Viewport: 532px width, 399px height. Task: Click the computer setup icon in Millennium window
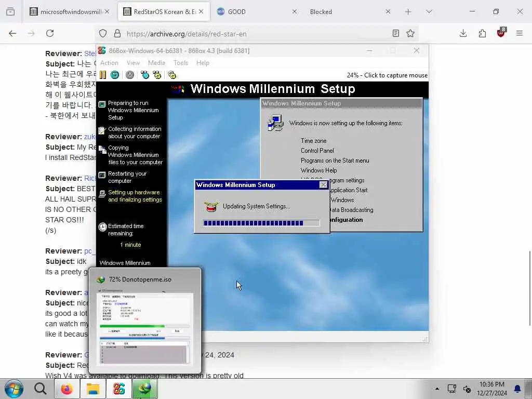tap(275, 123)
